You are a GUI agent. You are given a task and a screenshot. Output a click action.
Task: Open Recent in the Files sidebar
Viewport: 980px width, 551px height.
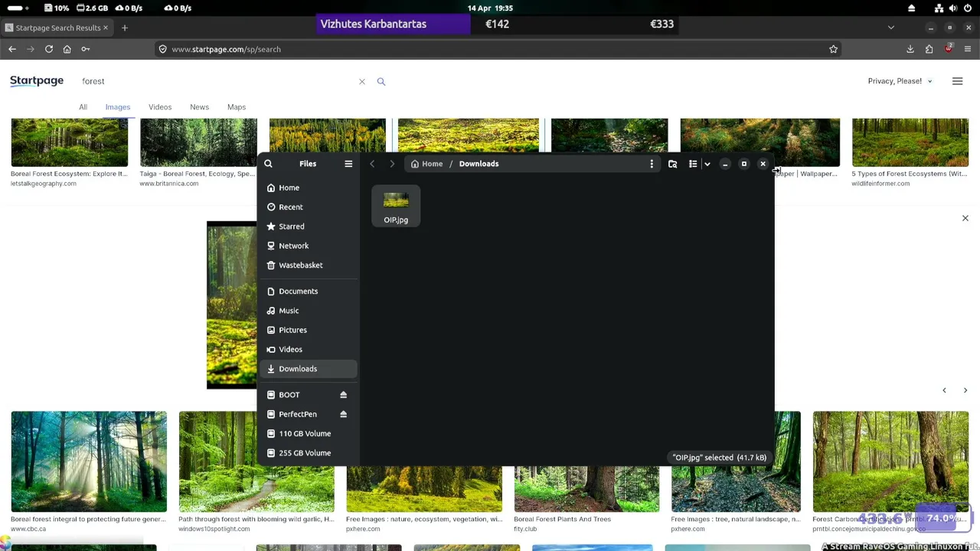309,207
